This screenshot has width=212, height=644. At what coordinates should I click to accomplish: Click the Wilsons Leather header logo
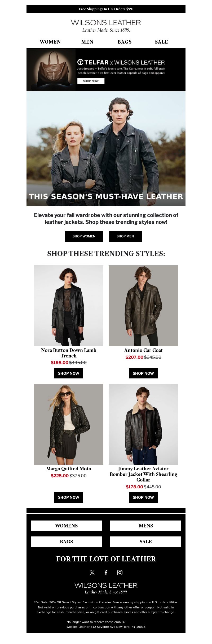click(x=106, y=26)
